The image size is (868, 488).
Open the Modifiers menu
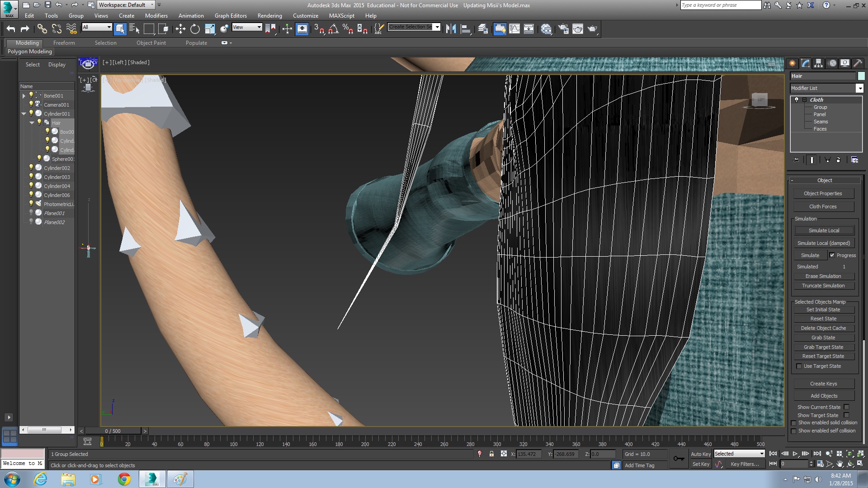tap(156, 16)
